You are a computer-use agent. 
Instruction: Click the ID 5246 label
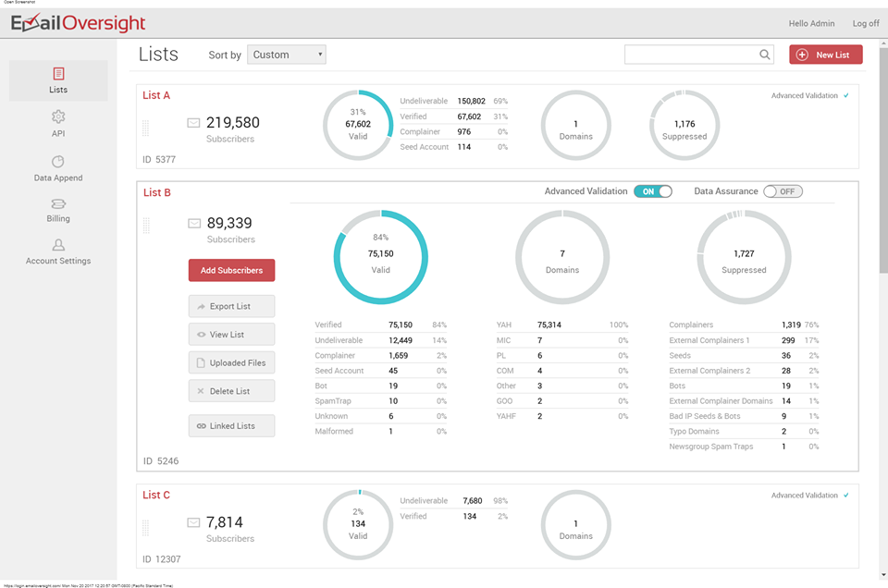[x=161, y=460]
